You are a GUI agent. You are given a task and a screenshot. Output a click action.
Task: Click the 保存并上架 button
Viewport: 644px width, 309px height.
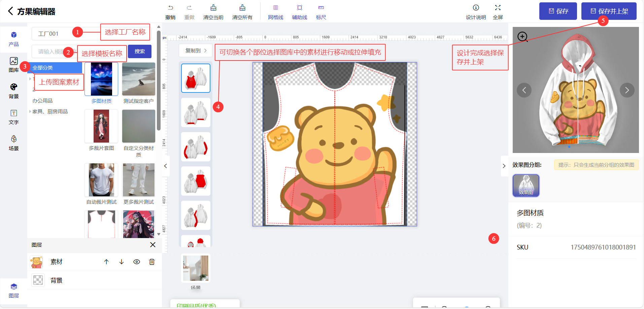click(609, 11)
